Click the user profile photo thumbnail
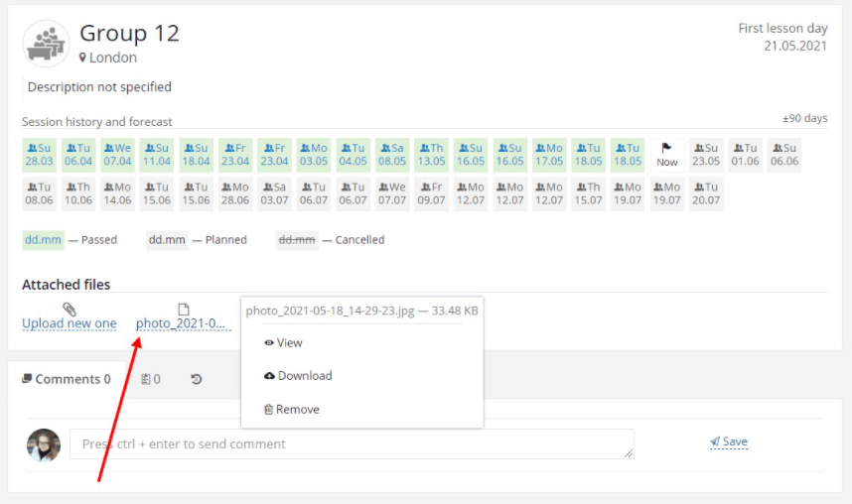 (x=44, y=444)
